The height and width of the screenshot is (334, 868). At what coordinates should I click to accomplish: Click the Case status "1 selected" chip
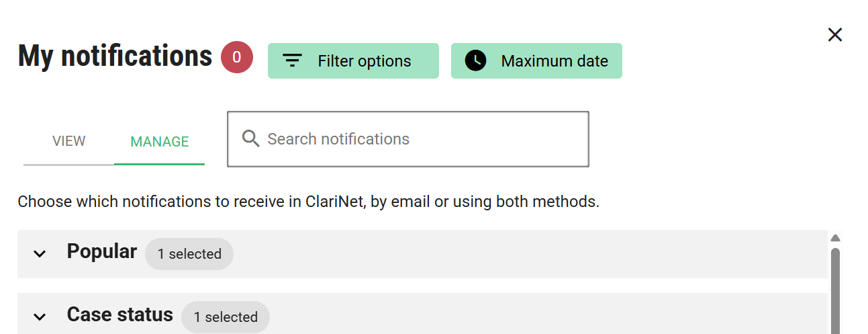[x=226, y=317]
